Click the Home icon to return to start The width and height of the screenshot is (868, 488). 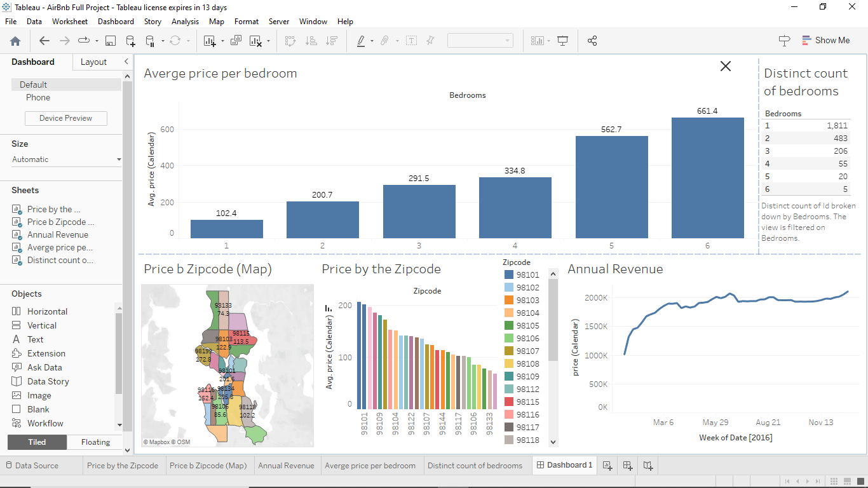pos(15,40)
